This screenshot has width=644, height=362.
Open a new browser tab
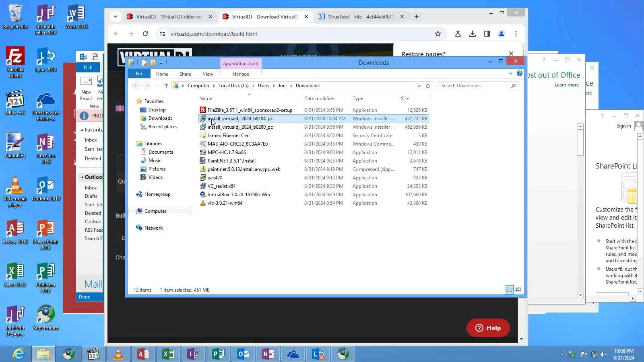click(417, 16)
